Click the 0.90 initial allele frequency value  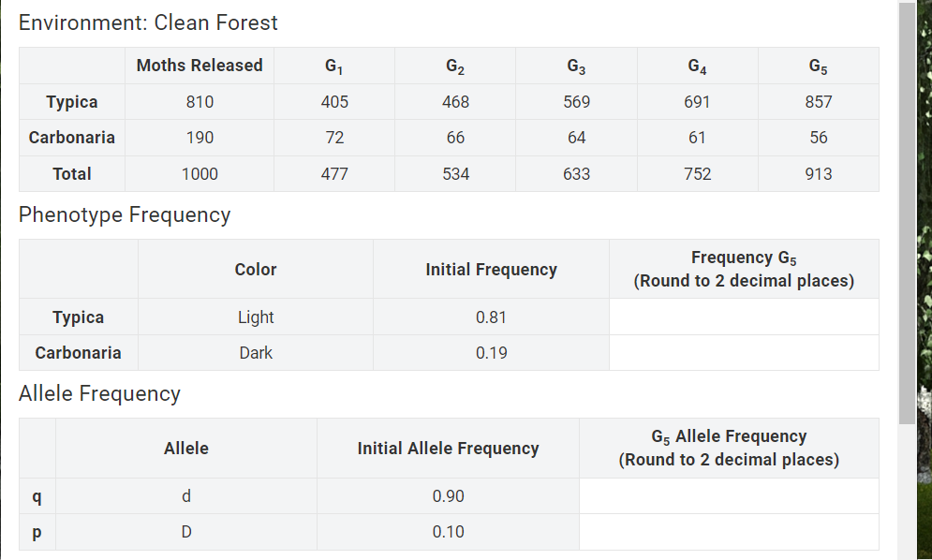pos(448,495)
